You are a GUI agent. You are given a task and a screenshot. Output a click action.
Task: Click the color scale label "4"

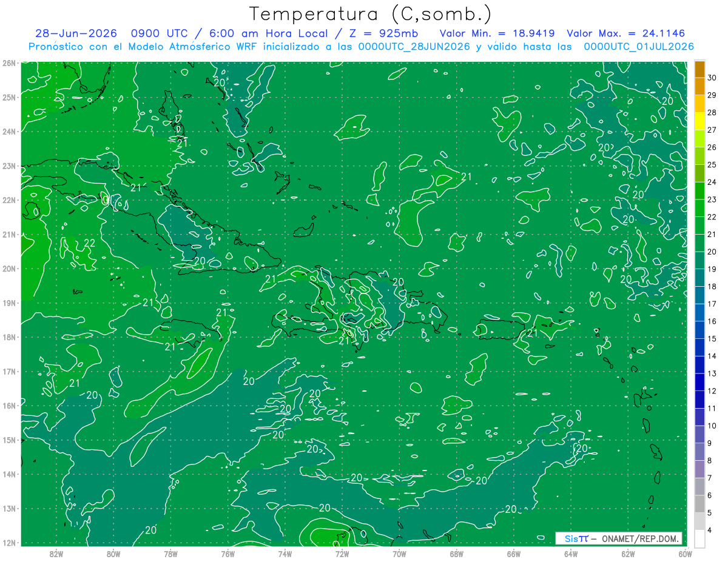pyautogui.click(x=710, y=530)
